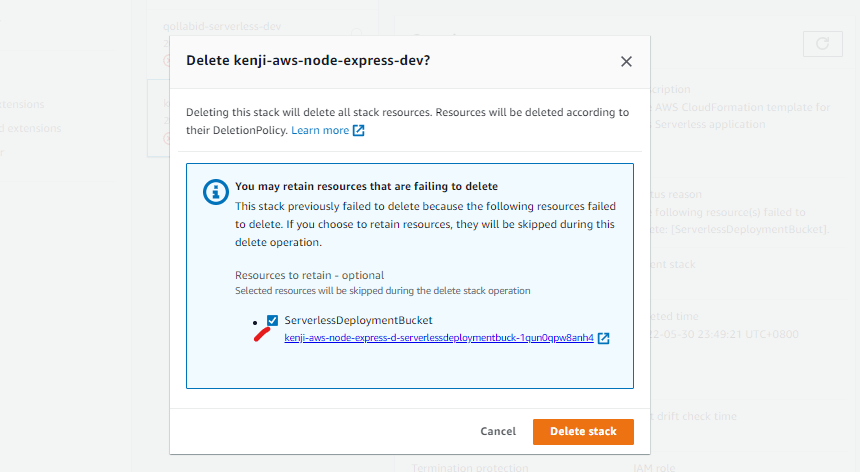Screen dimensions: 860x472
Task: Uncheck the ServerlessDeploymentBucket retain checkbox
Action: pos(273,320)
